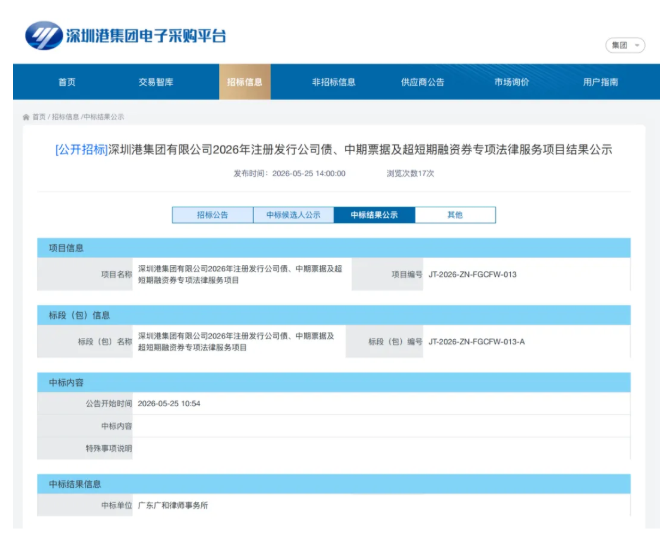Switch to the 招标公告 tab
This screenshot has height=560, width=670.
pos(212,215)
